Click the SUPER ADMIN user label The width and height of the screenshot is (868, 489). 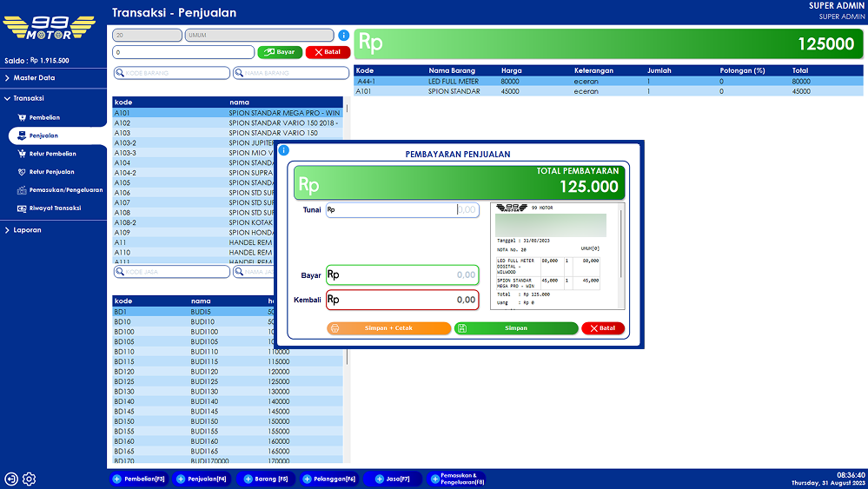click(837, 5)
